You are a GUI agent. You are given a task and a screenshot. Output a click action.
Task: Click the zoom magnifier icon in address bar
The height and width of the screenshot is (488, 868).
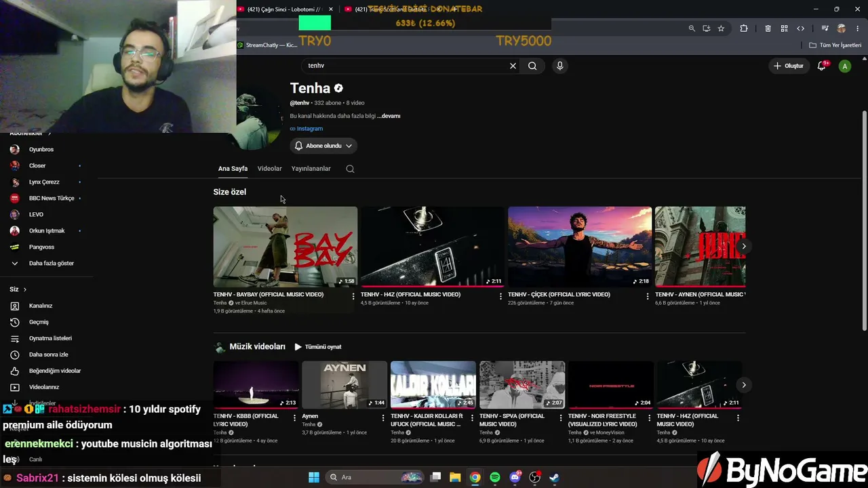(x=692, y=28)
